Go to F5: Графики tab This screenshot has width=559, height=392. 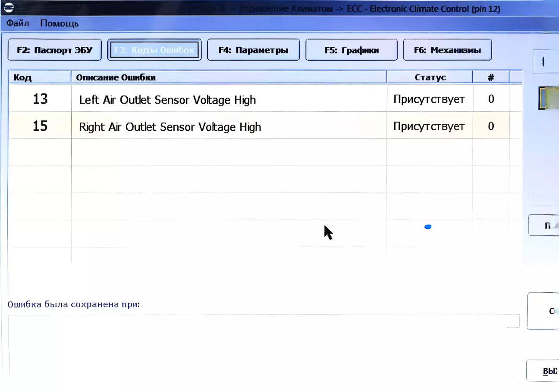[351, 50]
